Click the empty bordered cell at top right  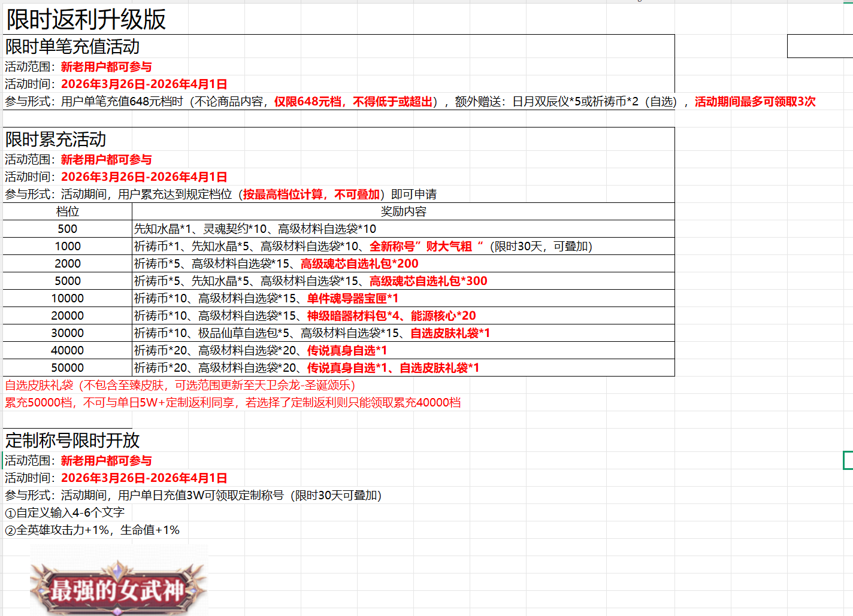tap(819, 46)
